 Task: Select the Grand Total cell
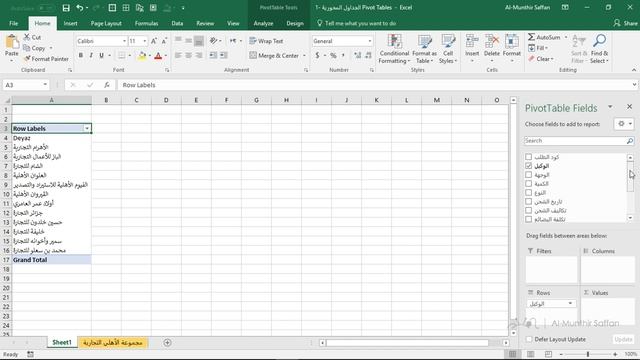(51, 260)
